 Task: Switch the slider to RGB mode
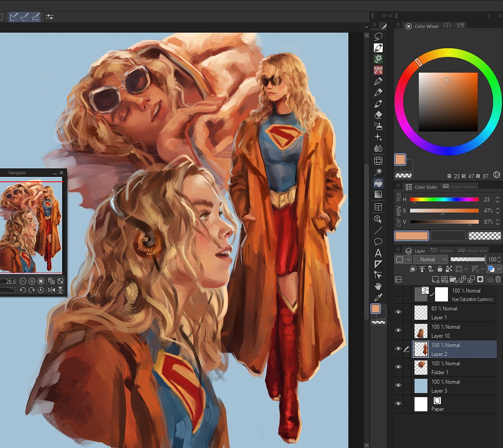pos(398,197)
